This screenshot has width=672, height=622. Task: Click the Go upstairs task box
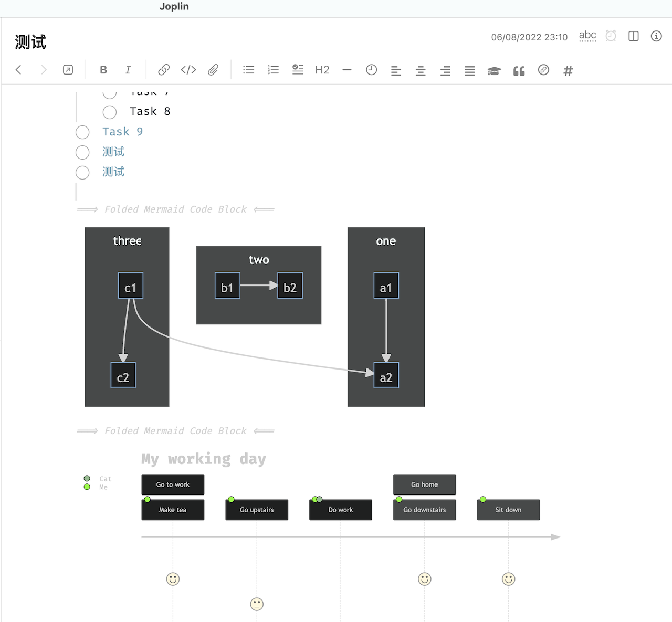(257, 510)
